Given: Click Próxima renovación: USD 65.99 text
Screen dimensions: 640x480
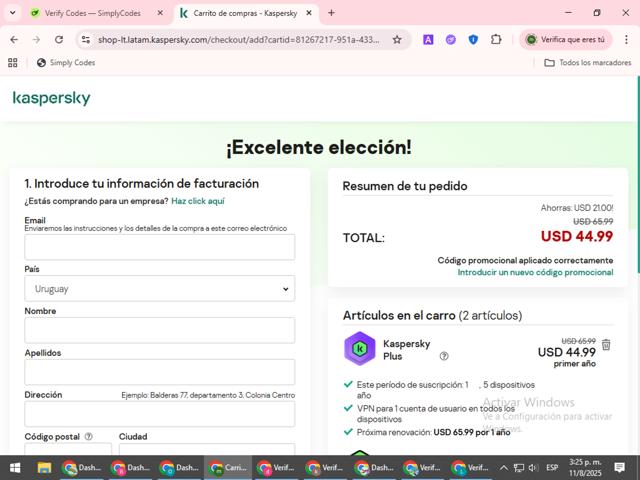Looking at the screenshot, I should pos(433,432).
